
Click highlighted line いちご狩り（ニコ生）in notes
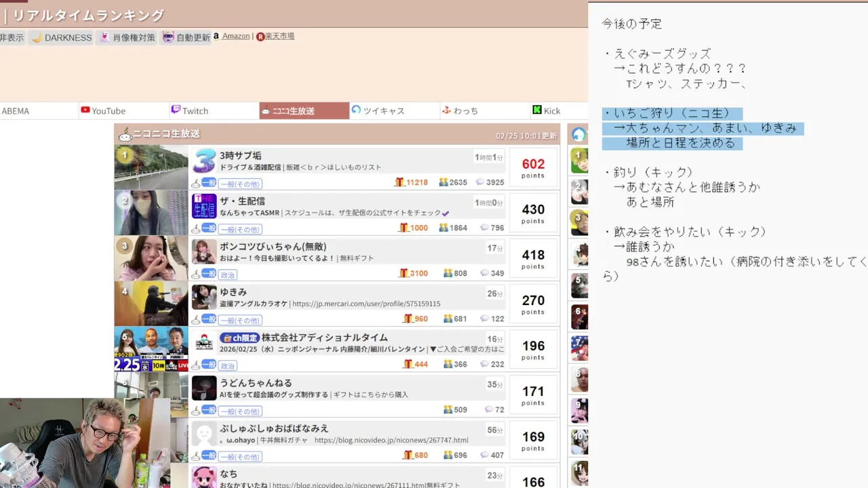coord(672,113)
